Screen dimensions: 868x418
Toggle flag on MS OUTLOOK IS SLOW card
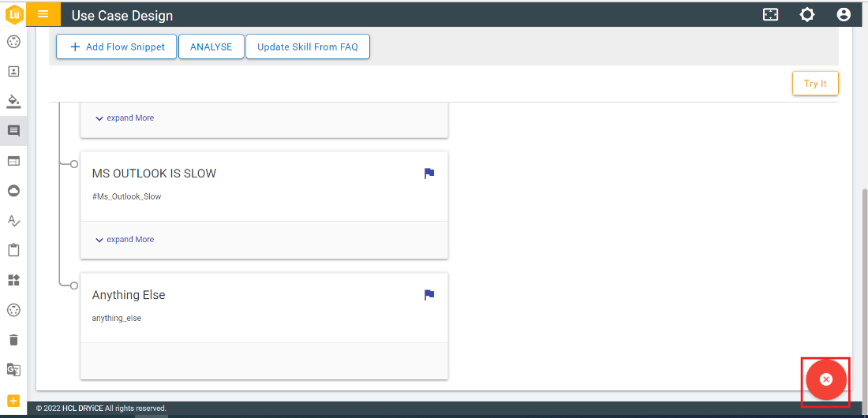point(429,174)
